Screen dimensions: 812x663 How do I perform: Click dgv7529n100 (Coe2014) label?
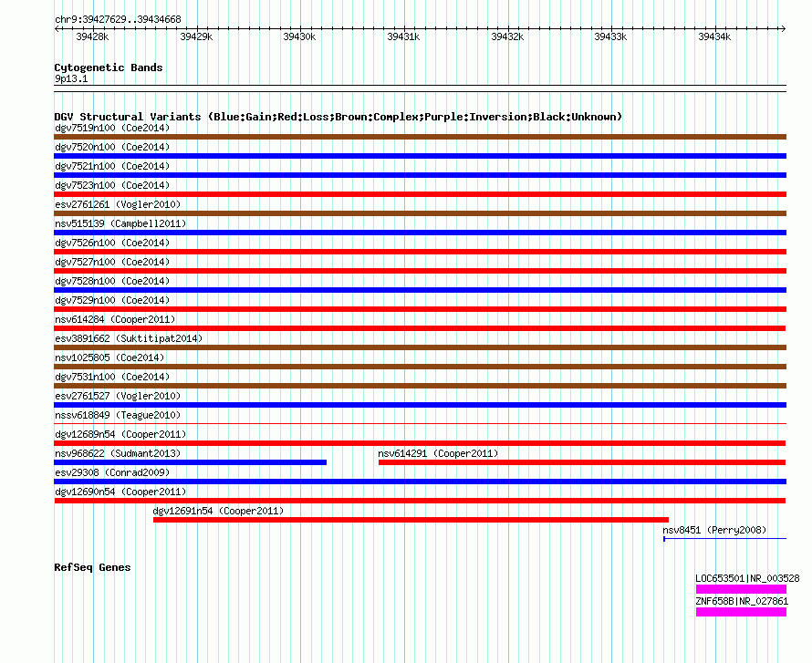coord(112,300)
